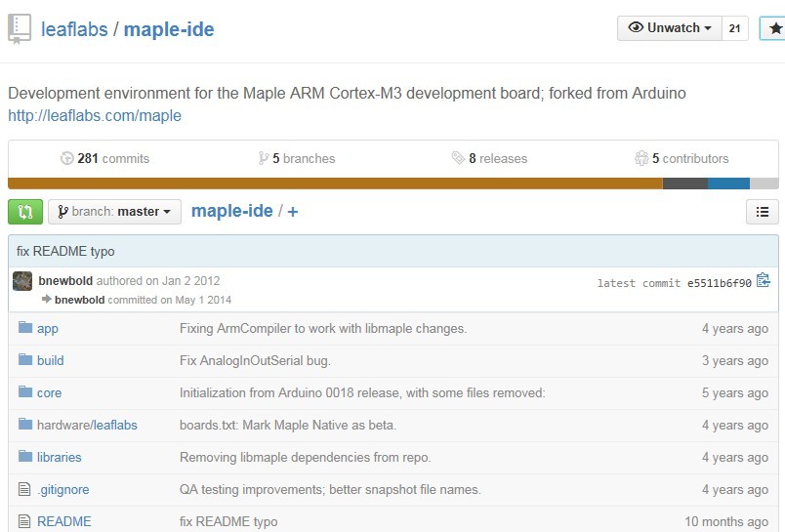Open the .gitignore file
The height and width of the screenshot is (532, 785).
[x=63, y=489]
